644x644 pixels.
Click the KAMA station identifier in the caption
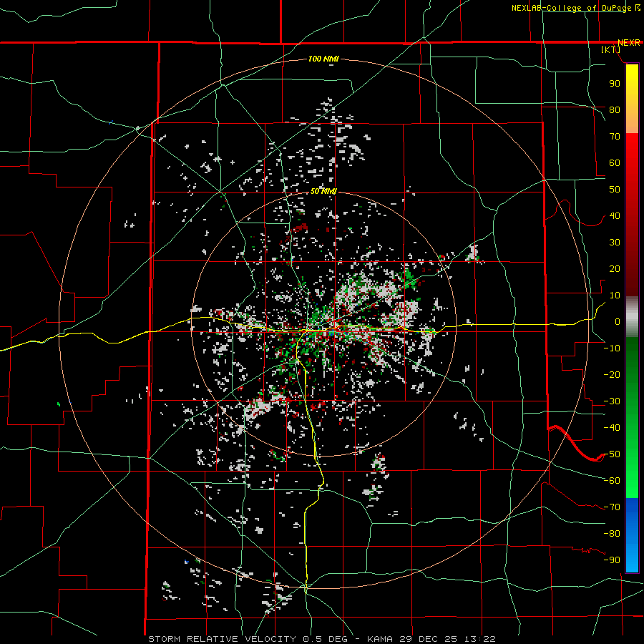point(381,639)
